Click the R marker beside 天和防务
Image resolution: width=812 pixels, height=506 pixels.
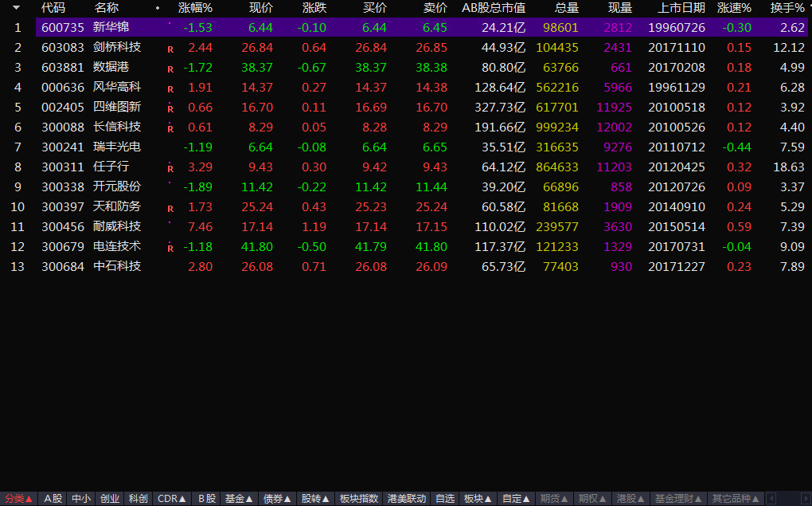coord(170,208)
